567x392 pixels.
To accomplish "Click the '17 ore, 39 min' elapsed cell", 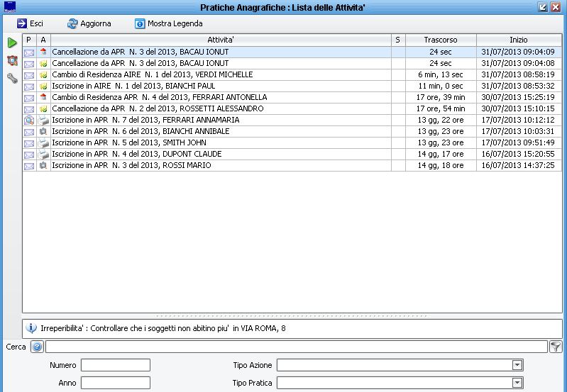I will coord(441,97).
